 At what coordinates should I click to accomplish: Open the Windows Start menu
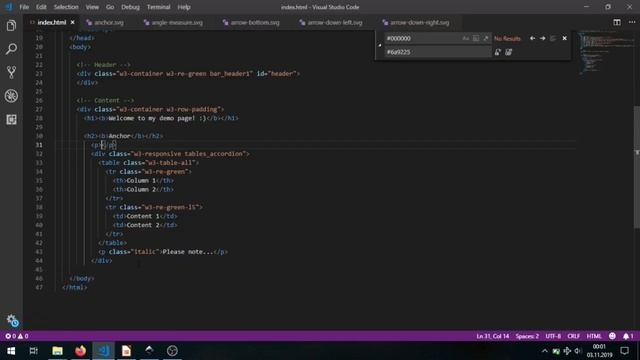(x=11, y=351)
